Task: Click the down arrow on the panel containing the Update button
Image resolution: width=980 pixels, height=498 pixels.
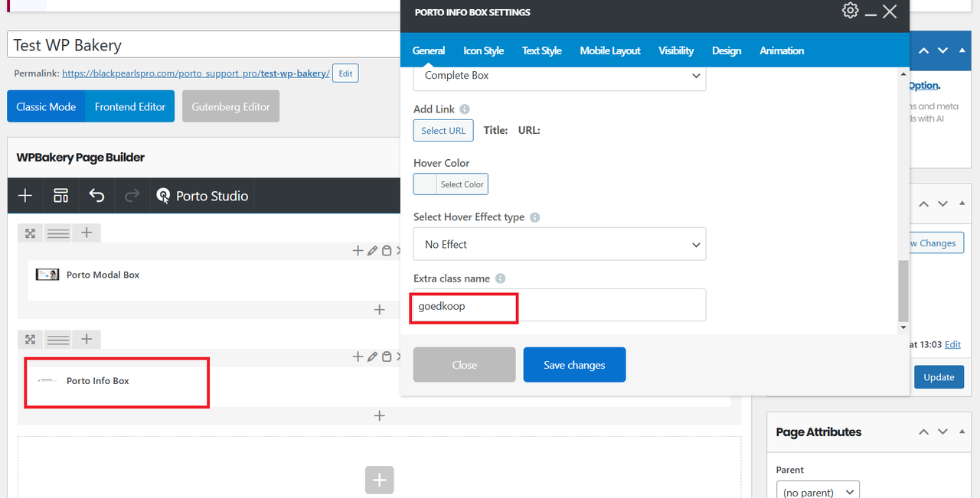Action: click(942, 203)
